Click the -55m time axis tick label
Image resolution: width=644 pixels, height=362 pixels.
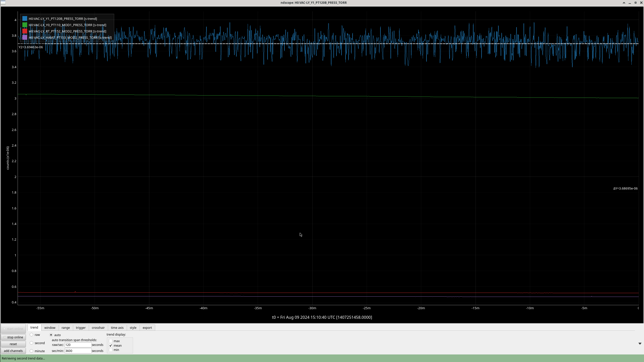click(x=40, y=308)
